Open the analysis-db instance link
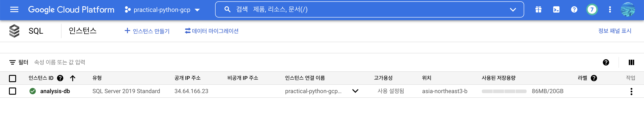This screenshot has width=644, height=140. click(55, 91)
